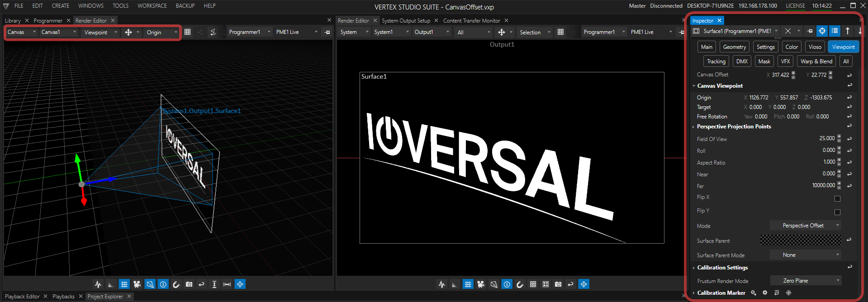Switch to the Programmer tab
Viewport: 868px width, 302px height.
tap(48, 21)
